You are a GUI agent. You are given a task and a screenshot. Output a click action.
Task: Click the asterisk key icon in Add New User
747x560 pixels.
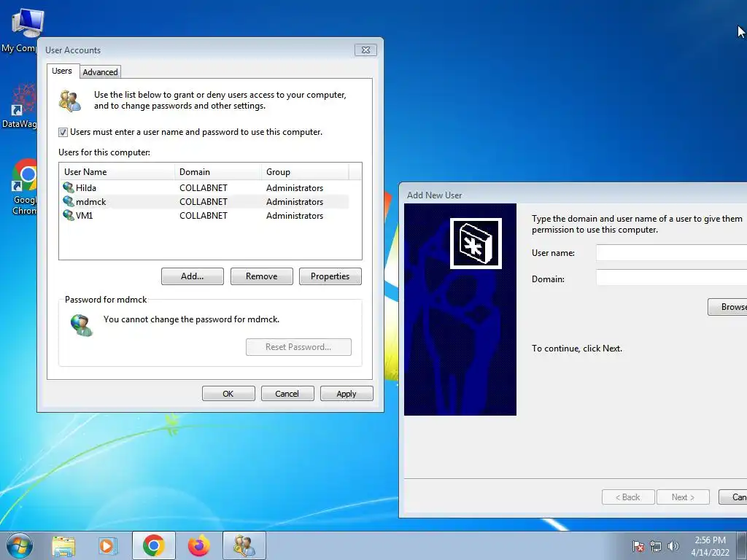(476, 244)
